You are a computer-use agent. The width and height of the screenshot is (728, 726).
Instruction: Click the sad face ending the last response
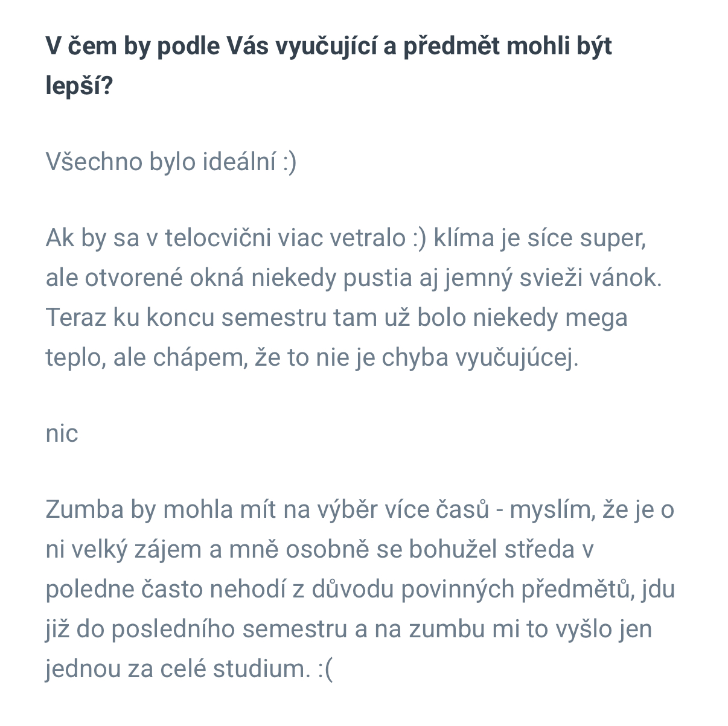tap(325, 669)
